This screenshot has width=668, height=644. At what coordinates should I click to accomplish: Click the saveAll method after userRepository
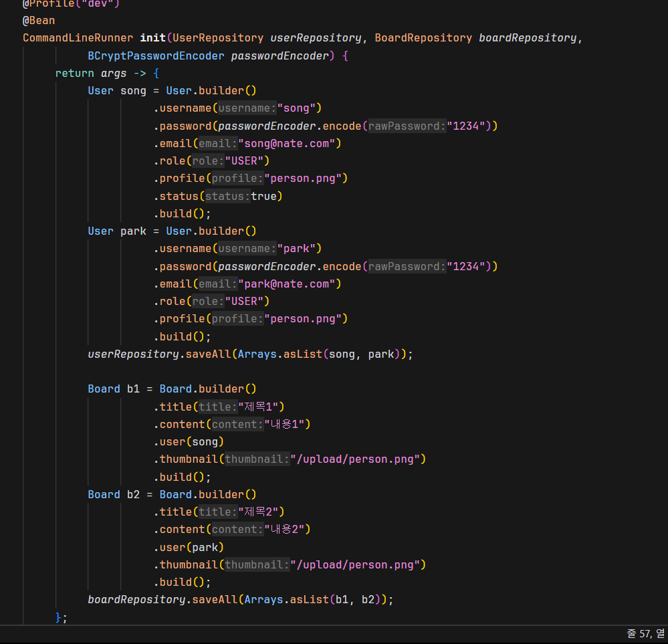209,354
